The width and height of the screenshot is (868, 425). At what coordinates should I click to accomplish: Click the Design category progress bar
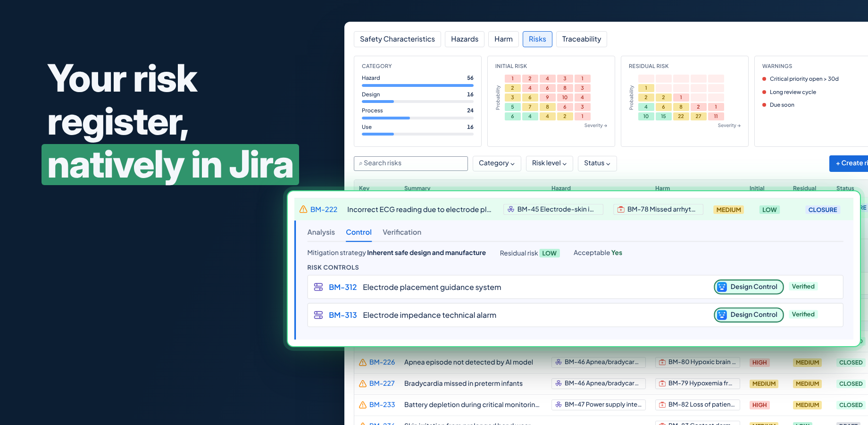(x=417, y=102)
